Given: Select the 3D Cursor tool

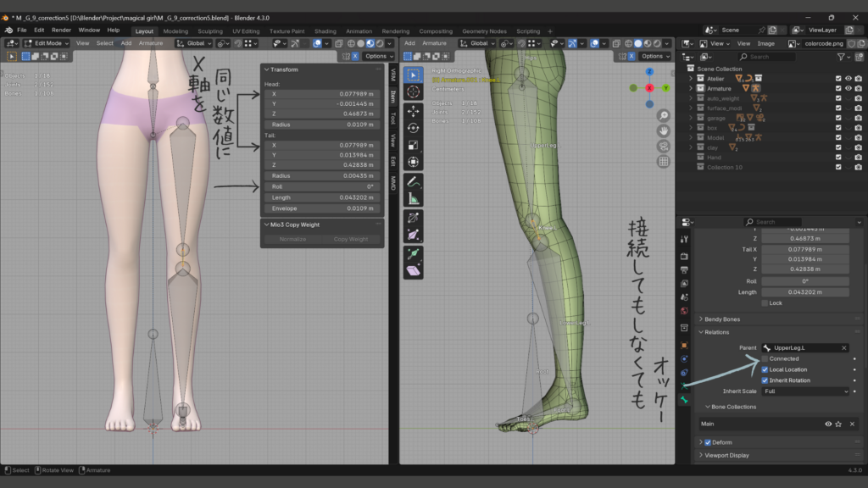Looking at the screenshot, I should point(413,91).
